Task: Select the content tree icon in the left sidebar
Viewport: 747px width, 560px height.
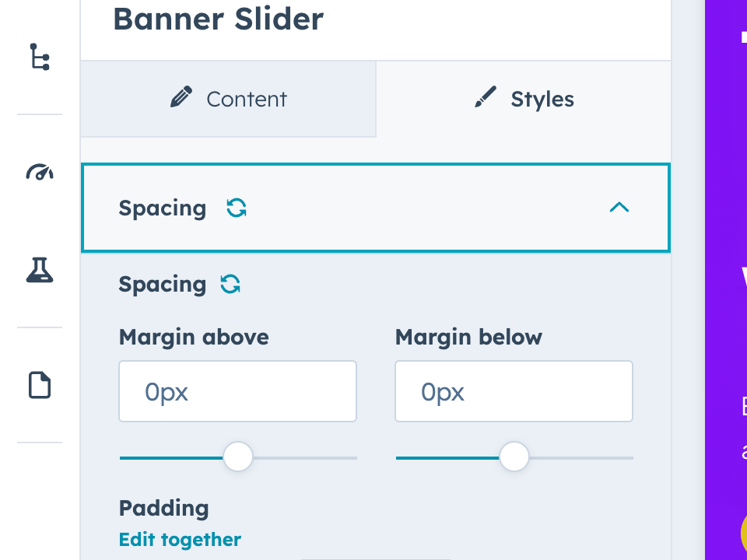Action: click(x=40, y=58)
